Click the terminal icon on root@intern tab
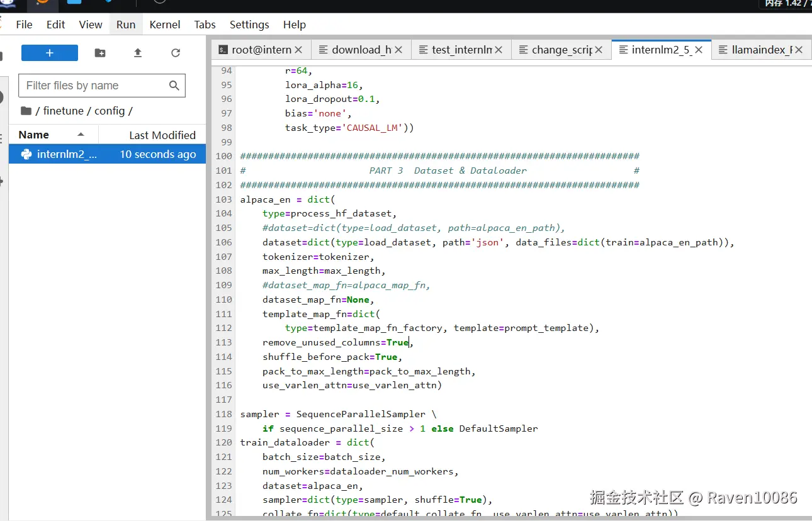 tap(223, 50)
